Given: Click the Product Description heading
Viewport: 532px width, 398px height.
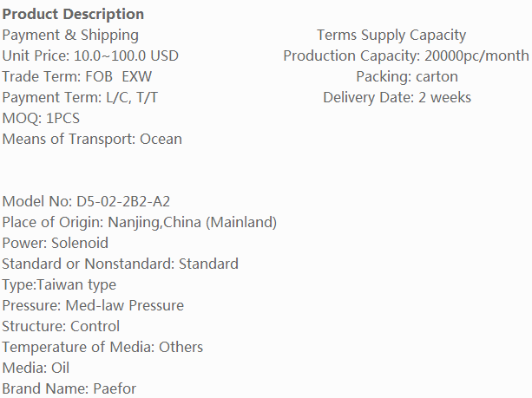Looking at the screenshot, I should tap(73, 15).
